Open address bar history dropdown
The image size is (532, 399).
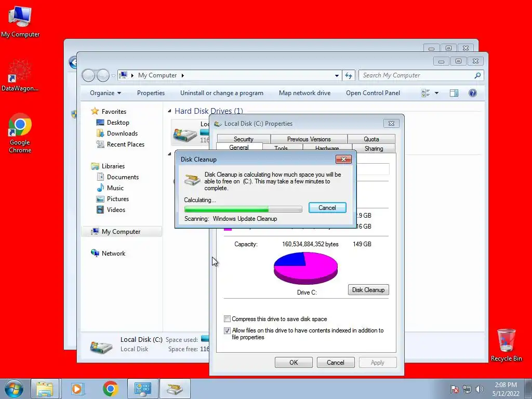coord(337,75)
